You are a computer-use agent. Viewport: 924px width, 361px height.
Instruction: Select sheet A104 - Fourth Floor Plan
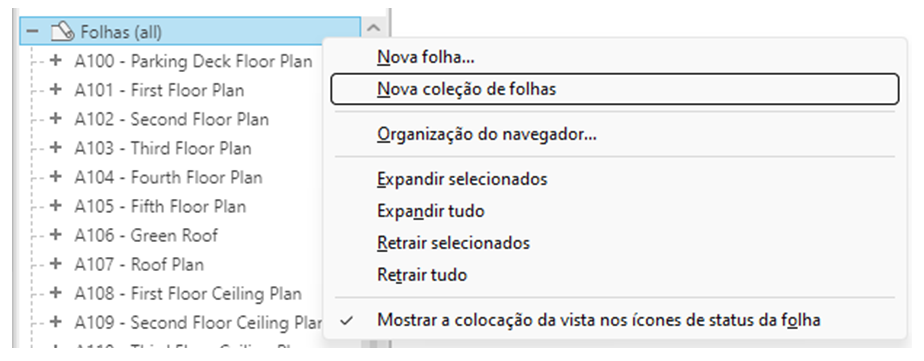(x=169, y=177)
